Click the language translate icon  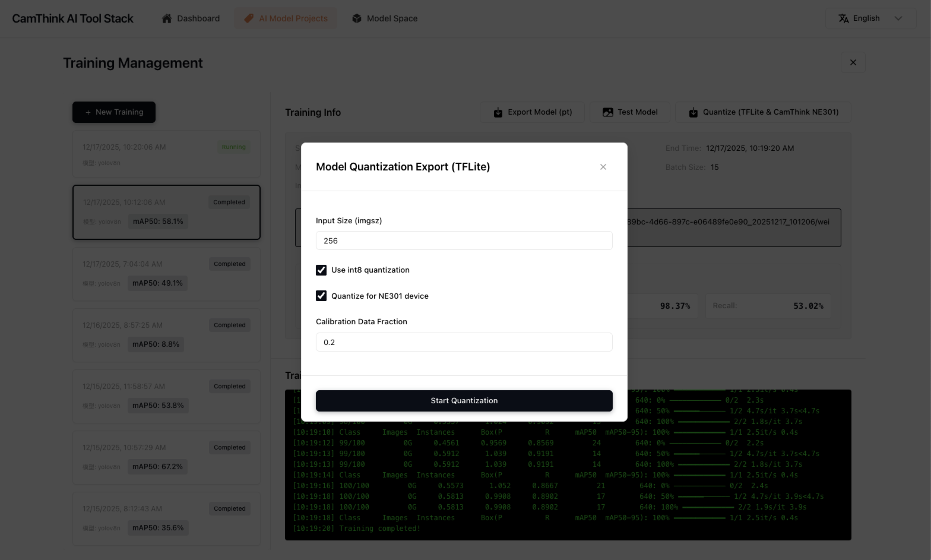[x=843, y=18]
